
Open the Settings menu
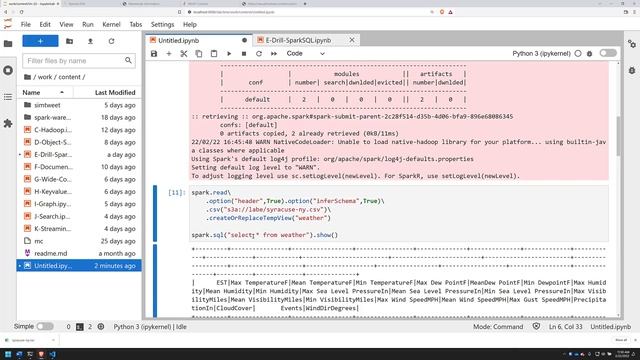click(162, 24)
